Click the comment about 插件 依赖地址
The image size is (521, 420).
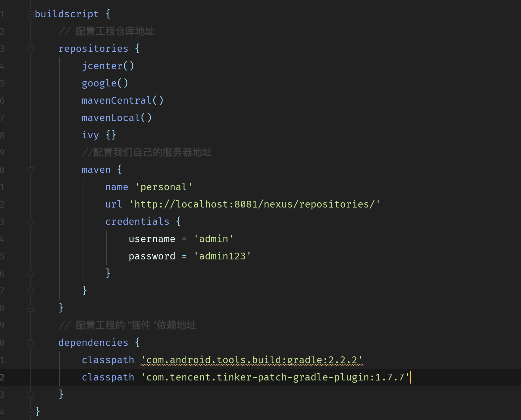(127, 325)
